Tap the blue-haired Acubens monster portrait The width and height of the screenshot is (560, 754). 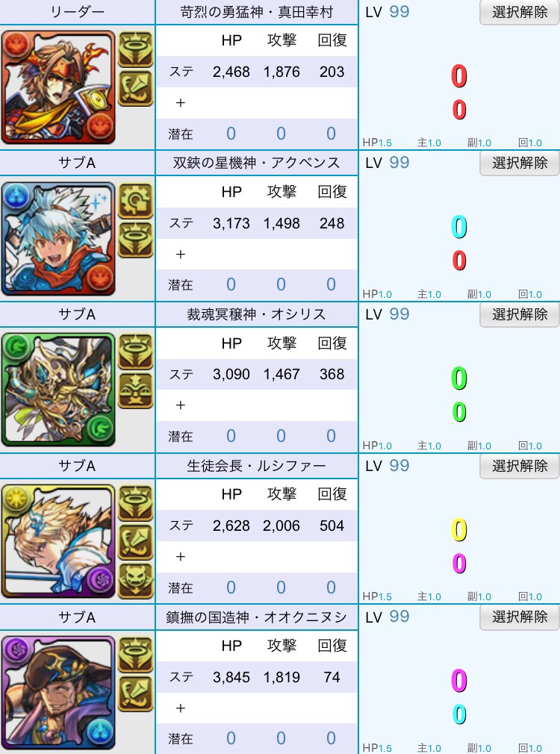58,238
